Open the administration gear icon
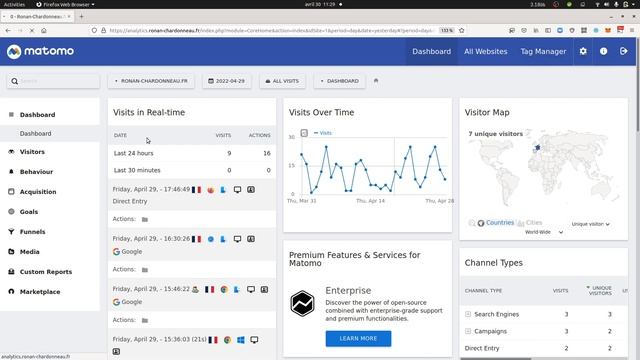 583,51
